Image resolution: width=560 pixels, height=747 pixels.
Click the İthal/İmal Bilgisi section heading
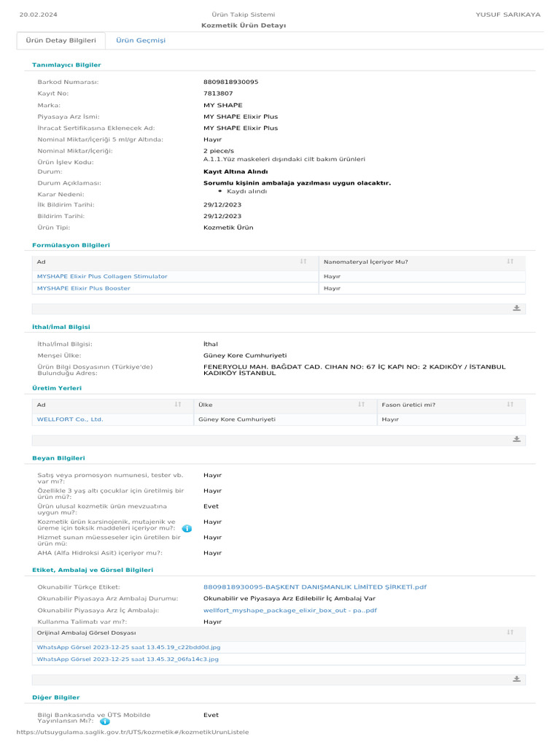pos(61,327)
